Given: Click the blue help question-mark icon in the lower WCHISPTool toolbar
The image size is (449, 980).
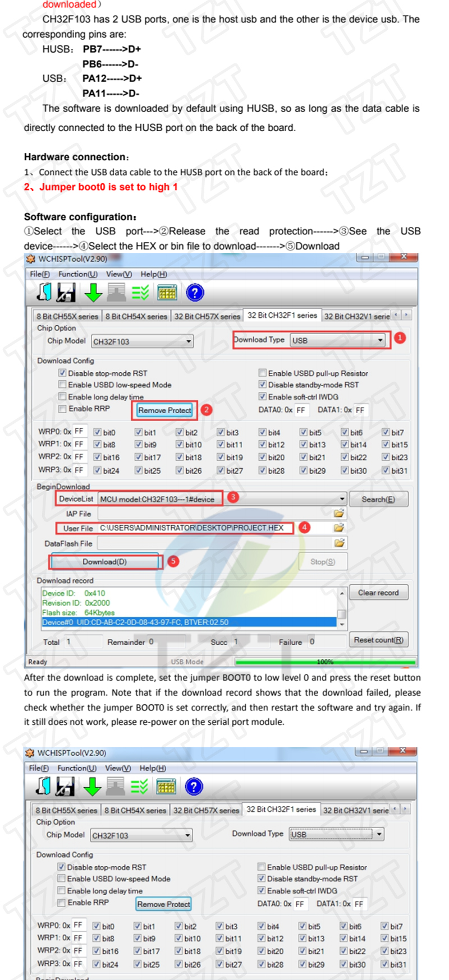Looking at the screenshot, I should coord(194,786).
